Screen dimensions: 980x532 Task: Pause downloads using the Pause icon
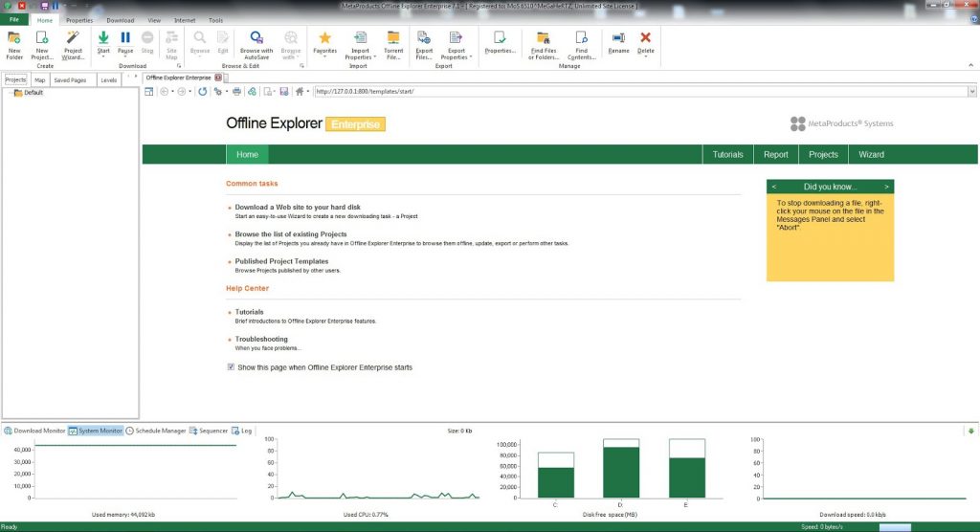coord(125,37)
